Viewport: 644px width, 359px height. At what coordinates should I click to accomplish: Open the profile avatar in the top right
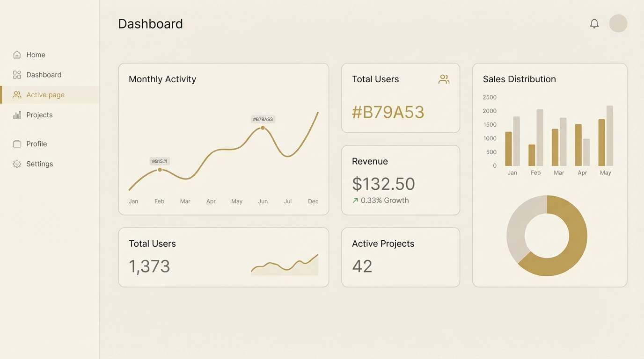point(618,23)
